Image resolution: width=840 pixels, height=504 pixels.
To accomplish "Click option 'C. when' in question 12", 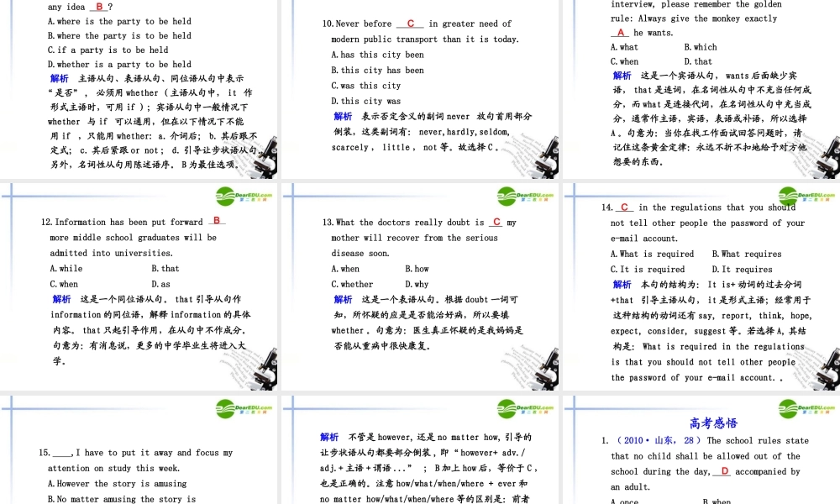I will click(65, 284).
